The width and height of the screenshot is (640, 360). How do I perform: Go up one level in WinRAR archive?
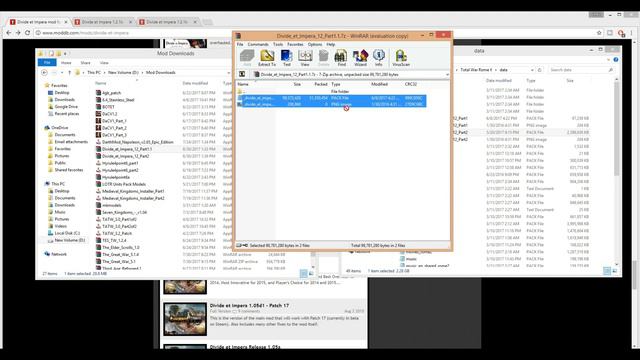pyautogui.click(x=242, y=74)
